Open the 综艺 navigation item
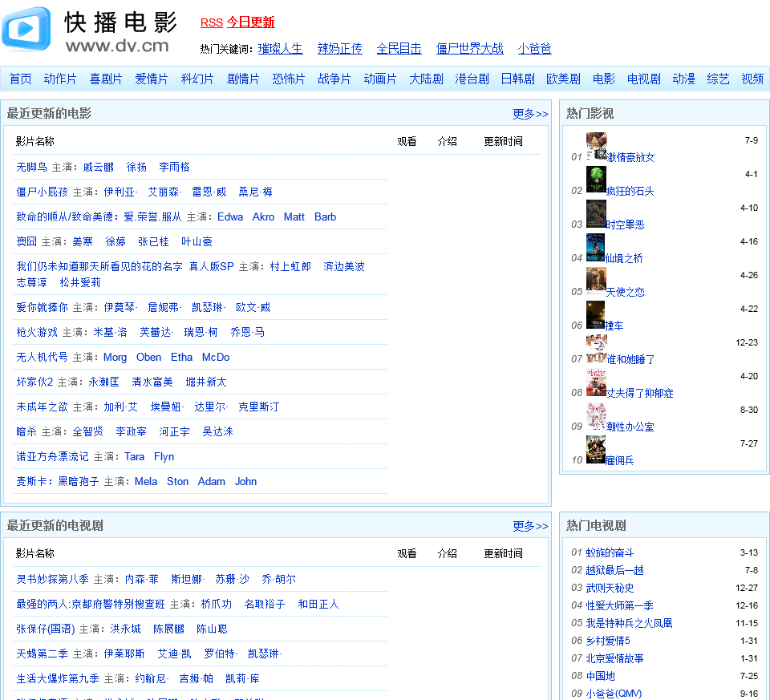770x700 pixels. 718,79
